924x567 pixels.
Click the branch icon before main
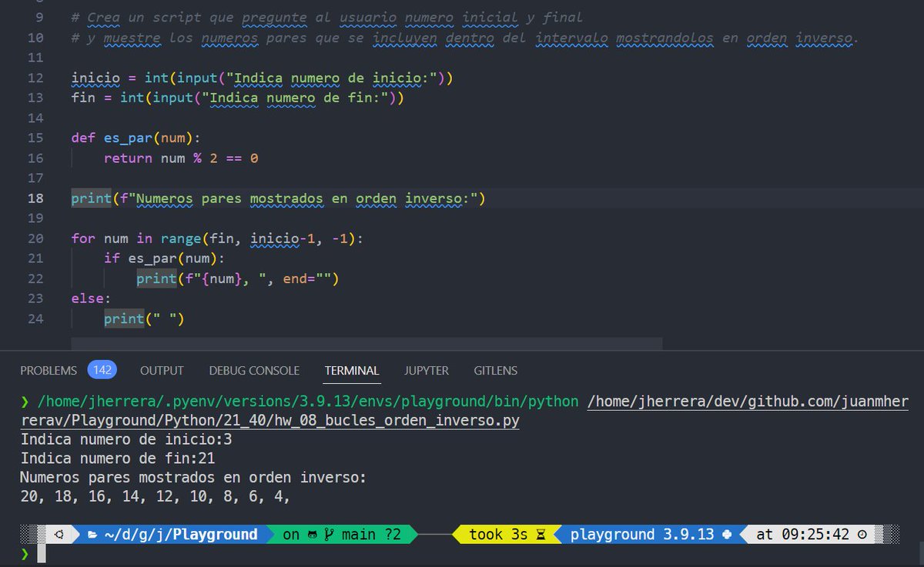[x=330, y=535]
